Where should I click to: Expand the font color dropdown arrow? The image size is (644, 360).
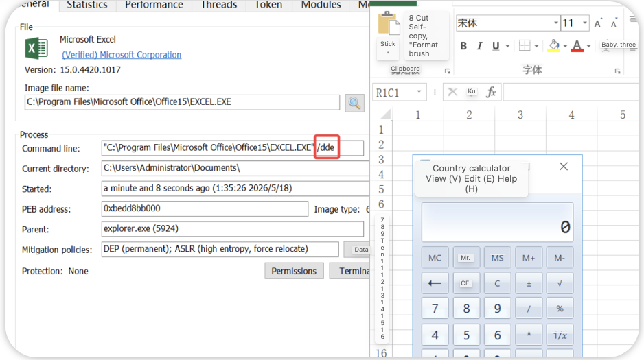click(588, 46)
